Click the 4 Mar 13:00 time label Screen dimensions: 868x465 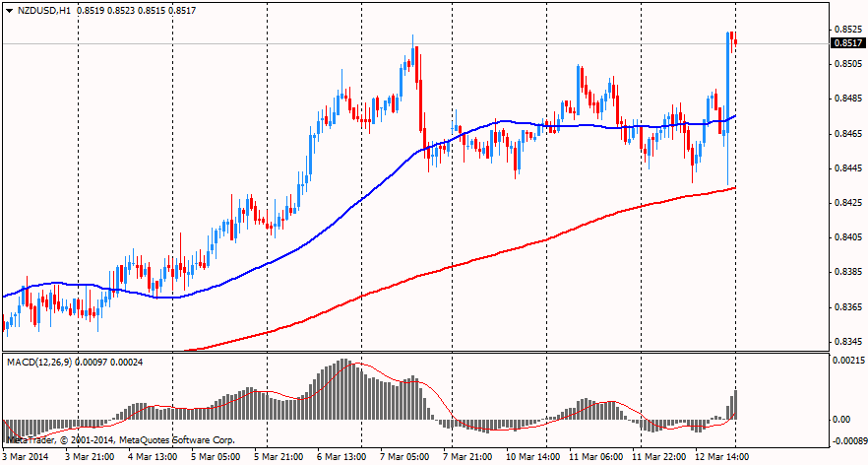point(153,457)
